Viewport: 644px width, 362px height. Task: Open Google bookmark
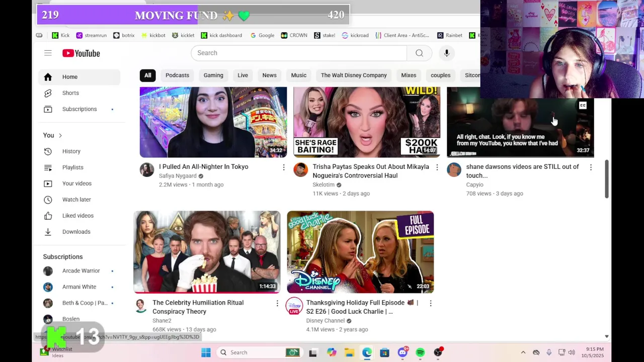pyautogui.click(x=262, y=35)
